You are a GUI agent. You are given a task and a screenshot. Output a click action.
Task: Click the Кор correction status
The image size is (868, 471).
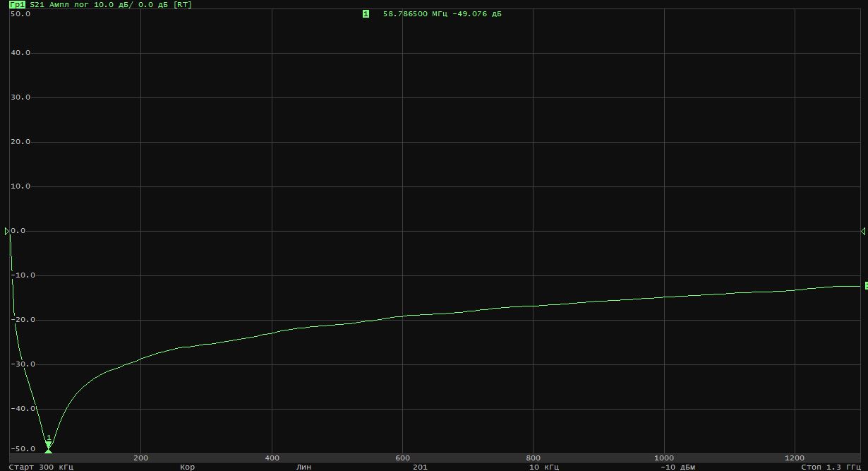(187, 467)
